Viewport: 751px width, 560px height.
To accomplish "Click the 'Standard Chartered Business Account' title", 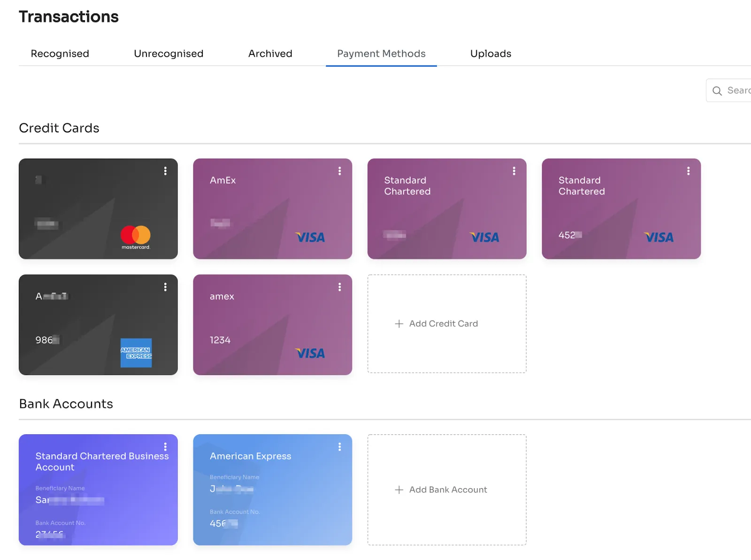I will pos(102,461).
